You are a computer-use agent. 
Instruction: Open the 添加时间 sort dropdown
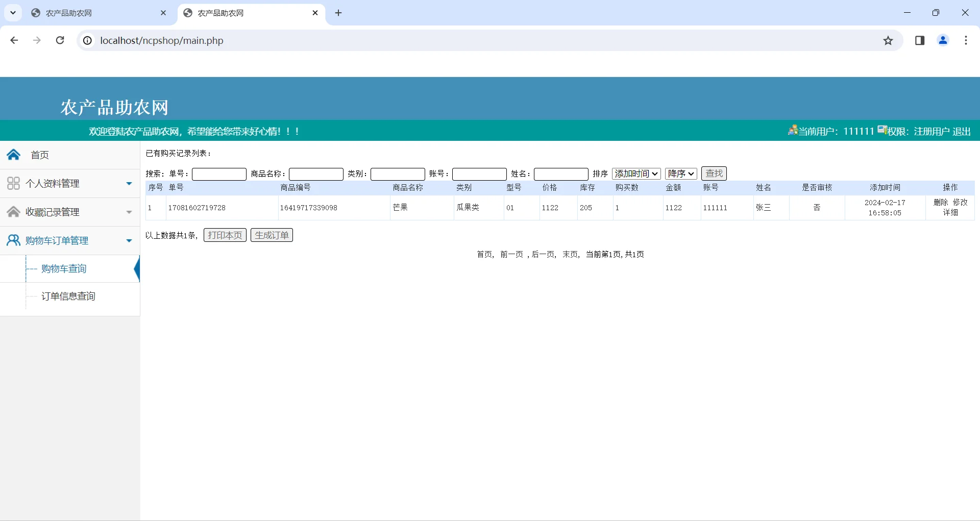pos(636,173)
